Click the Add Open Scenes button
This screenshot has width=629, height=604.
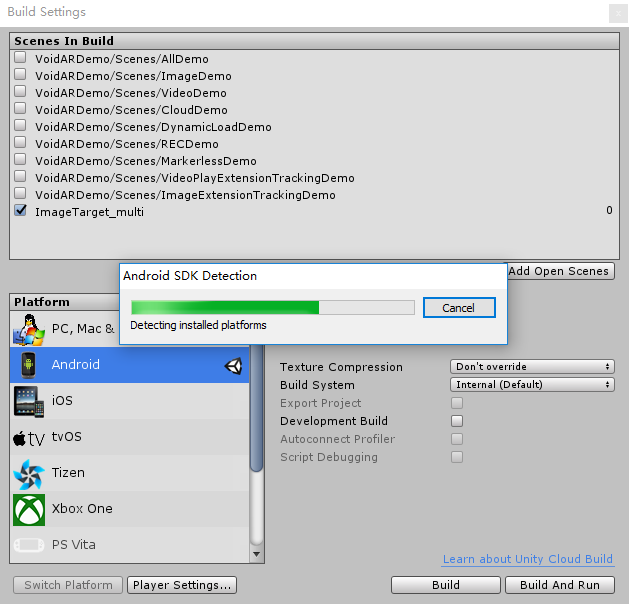pyautogui.click(x=561, y=271)
